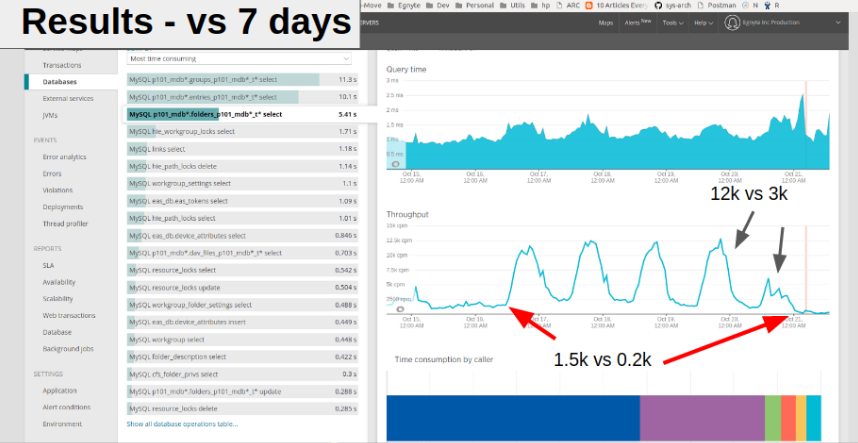Expand the Most time consuming sort dropdown
This screenshot has width=858, height=443.
tap(239, 59)
